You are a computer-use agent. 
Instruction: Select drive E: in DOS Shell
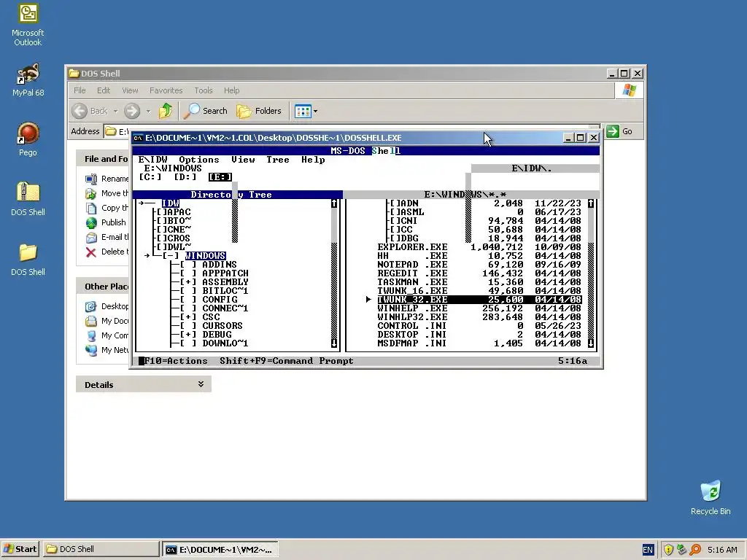(220, 177)
